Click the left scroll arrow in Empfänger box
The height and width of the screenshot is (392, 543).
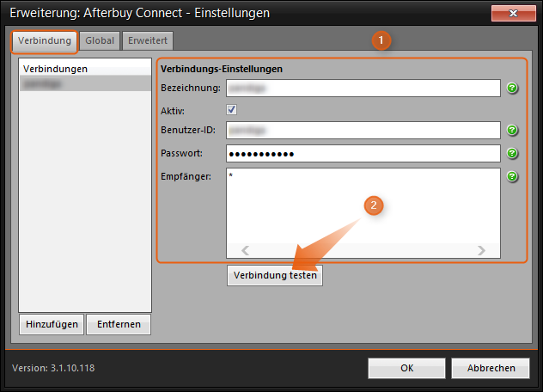click(x=245, y=250)
